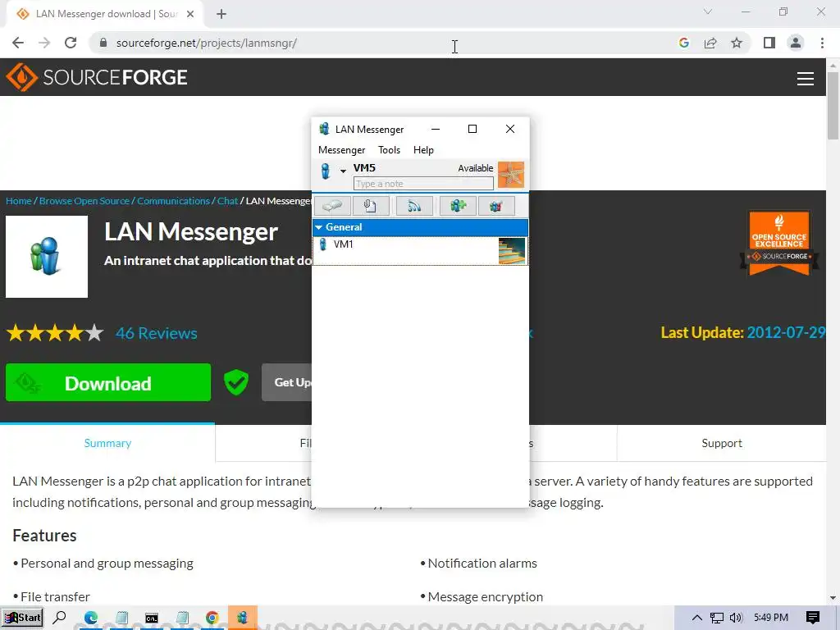Image resolution: width=840 pixels, height=630 pixels.
Task: Click the LAN Messenger project logo image
Action: point(47,257)
